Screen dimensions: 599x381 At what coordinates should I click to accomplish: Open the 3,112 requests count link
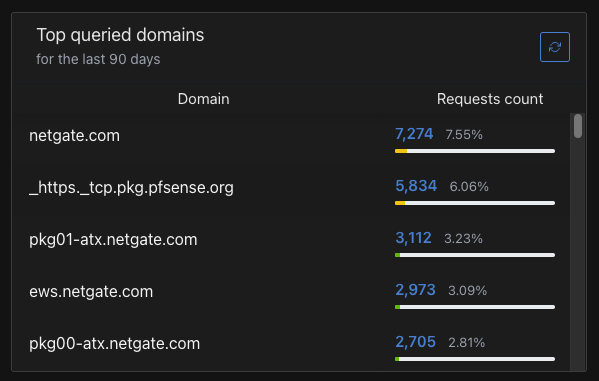coord(413,238)
